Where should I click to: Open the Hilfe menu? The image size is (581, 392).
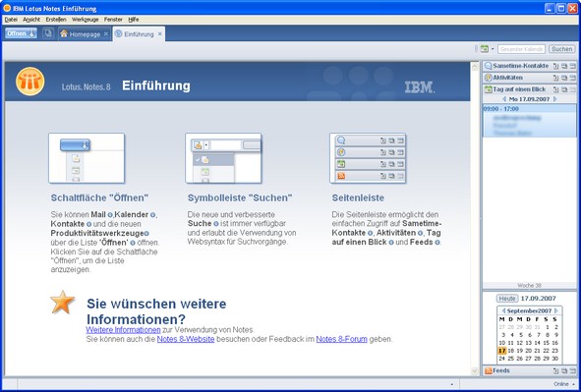(134, 20)
